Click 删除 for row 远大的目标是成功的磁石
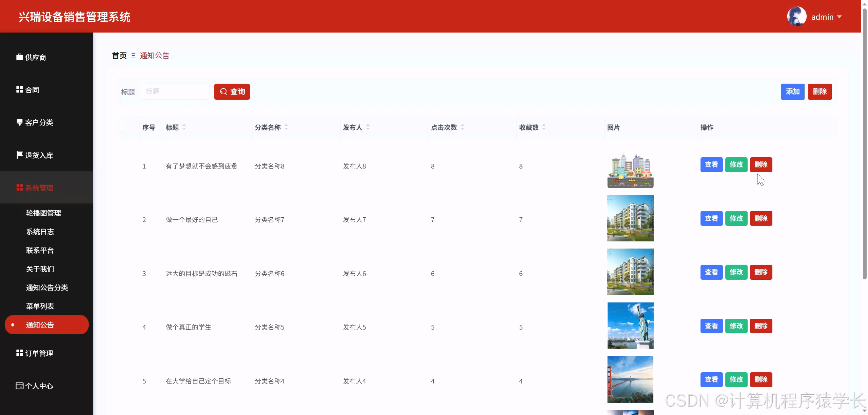Viewport: 868px width, 415px height. (x=761, y=272)
